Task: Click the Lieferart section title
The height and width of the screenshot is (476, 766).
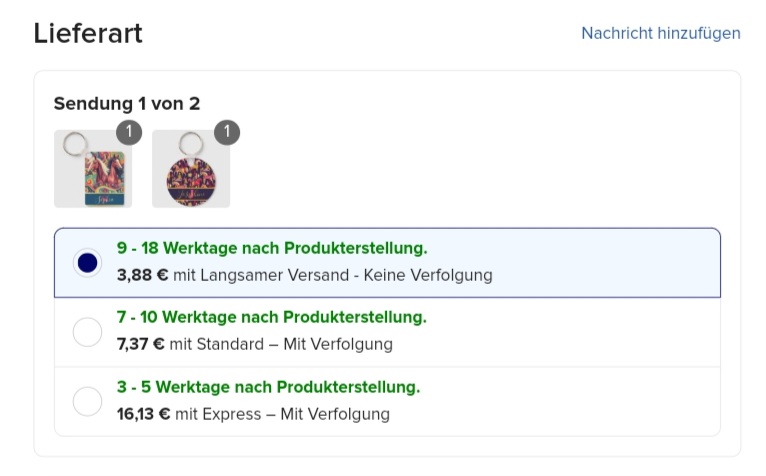Action: pos(88,34)
